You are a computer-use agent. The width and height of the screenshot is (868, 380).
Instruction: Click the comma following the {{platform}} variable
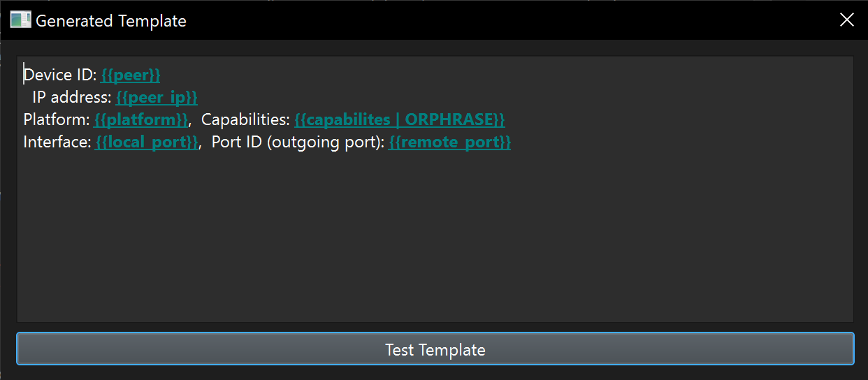pos(191,121)
